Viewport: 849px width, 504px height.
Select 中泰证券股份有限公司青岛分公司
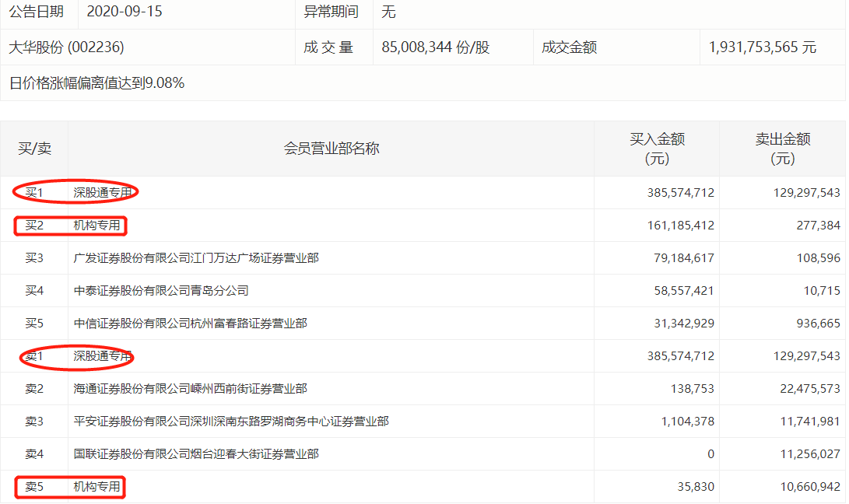[x=161, y=291]
